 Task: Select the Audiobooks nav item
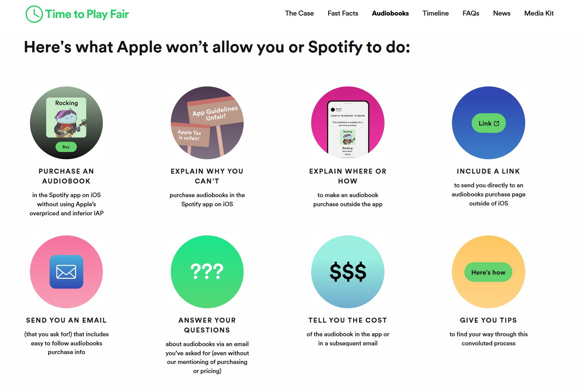point(390,13)
